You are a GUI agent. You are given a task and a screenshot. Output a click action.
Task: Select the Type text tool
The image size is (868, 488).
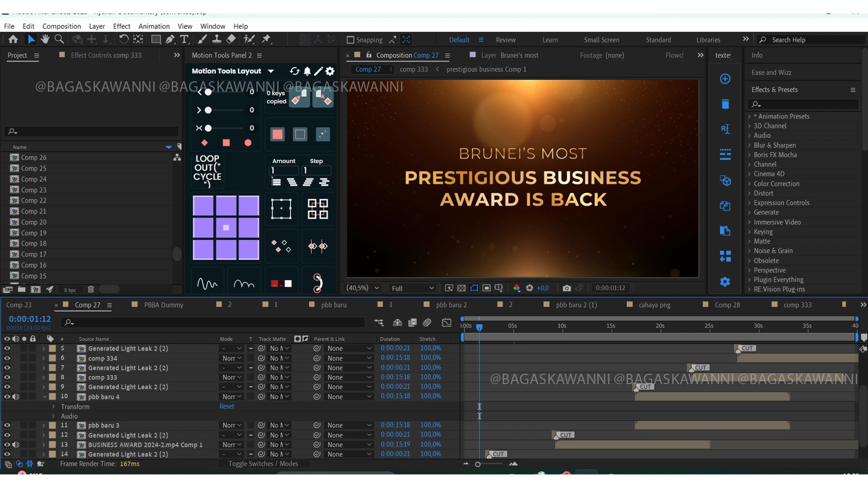point(184,39)
